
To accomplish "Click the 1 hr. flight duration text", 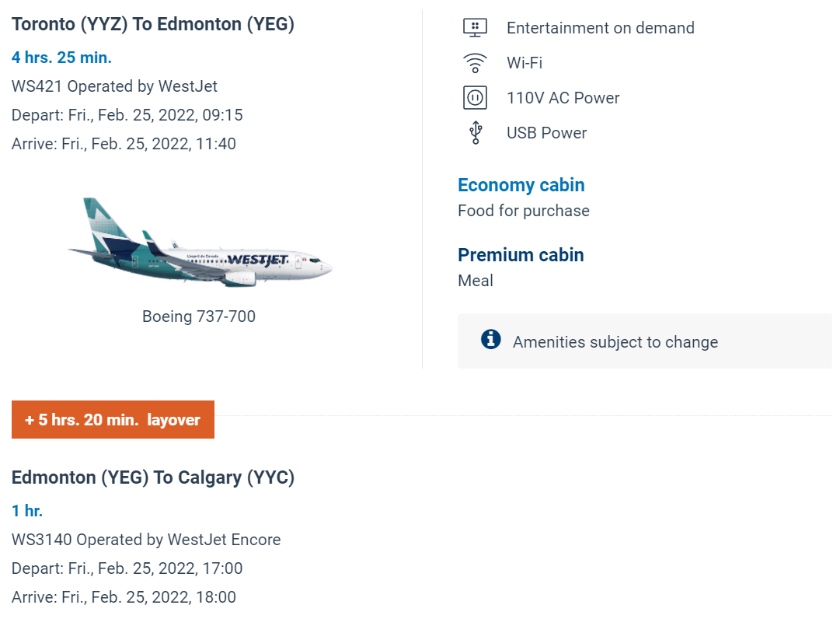I will (27, 511).
